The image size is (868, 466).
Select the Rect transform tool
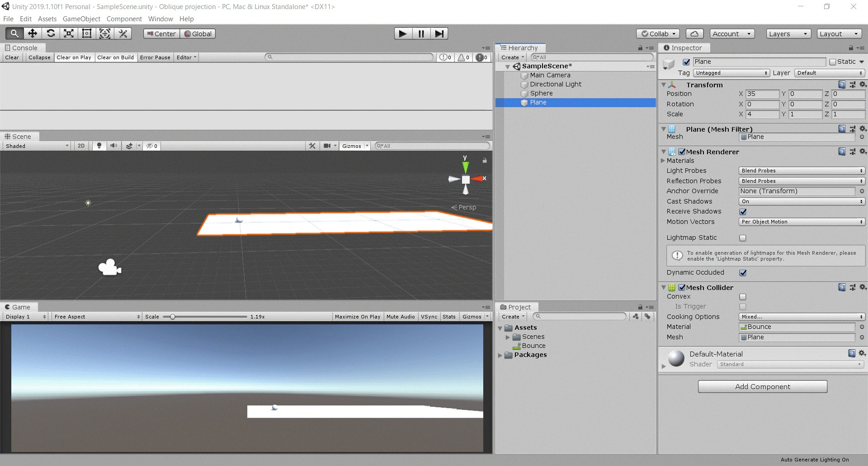pos(87,33)
